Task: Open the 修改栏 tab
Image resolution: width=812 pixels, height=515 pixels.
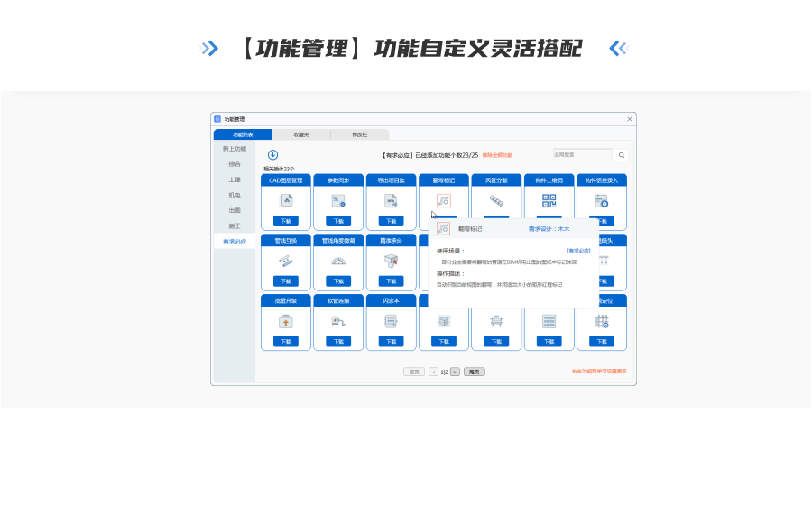Action: (360, 134)
